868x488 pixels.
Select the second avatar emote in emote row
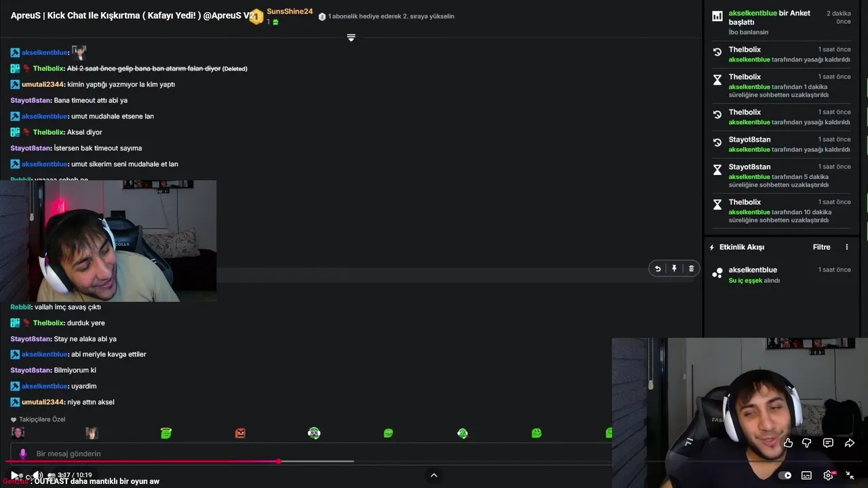[x=92, y=432]
